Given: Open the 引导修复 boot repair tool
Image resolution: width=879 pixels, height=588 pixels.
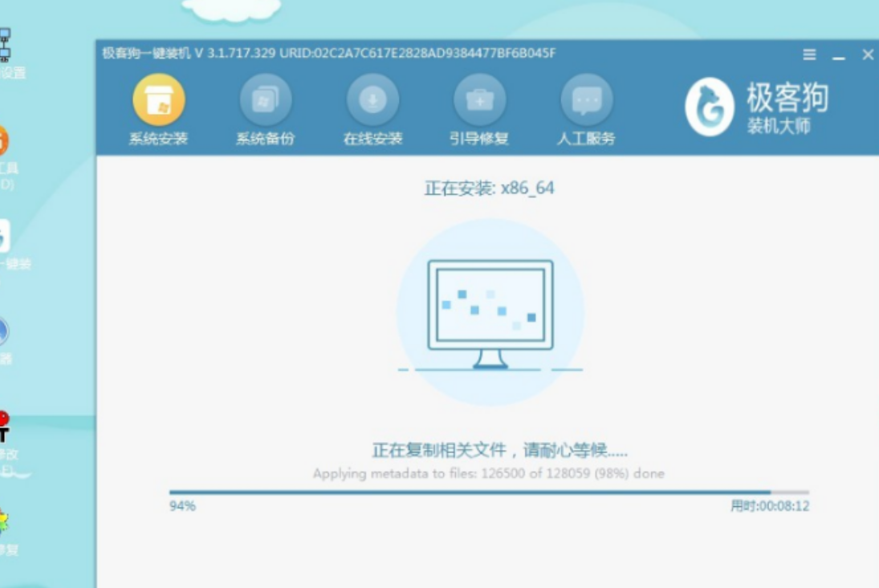Looking at the screenshot, I should (479, 101).
